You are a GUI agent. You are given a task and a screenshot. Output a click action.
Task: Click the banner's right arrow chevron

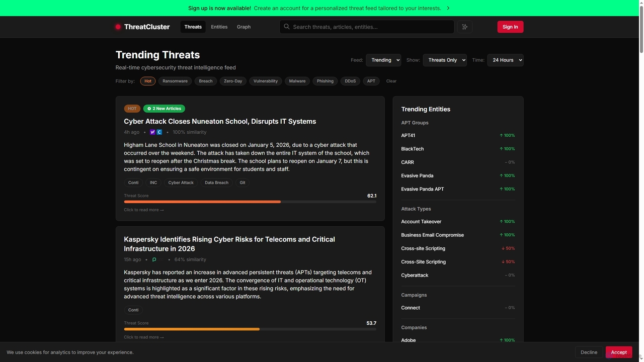click(448, 8)
